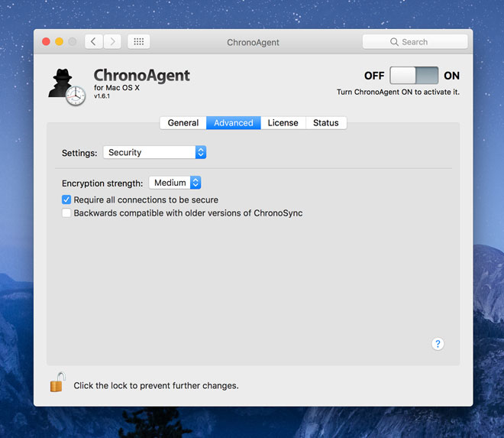
Task: Click the ON label beside the switch
Action: 451,76
